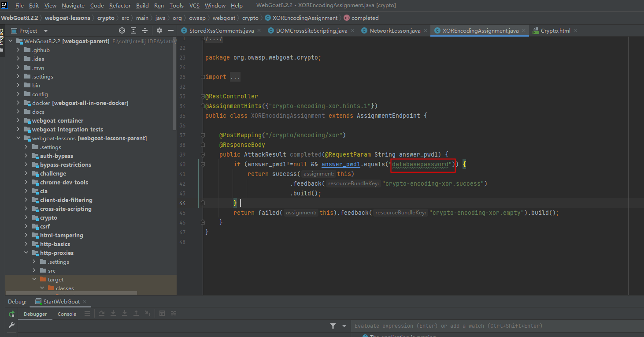644x337 pixels.
Task: Expand the webgoat-container module
Action: [18, 120]
